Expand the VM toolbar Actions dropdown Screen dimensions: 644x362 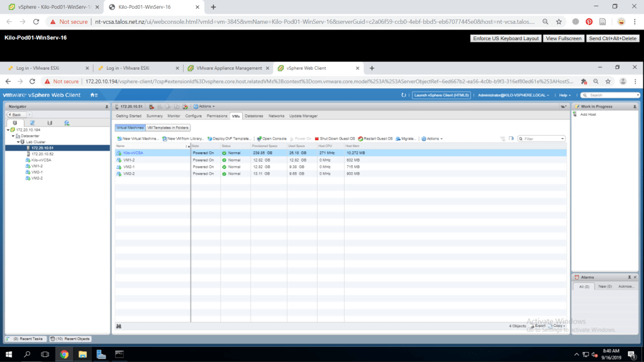click(432, 138)
